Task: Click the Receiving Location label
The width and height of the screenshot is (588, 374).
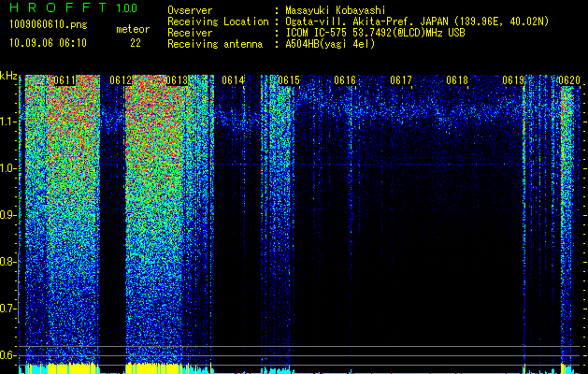Action: click(x=218, y=22)
